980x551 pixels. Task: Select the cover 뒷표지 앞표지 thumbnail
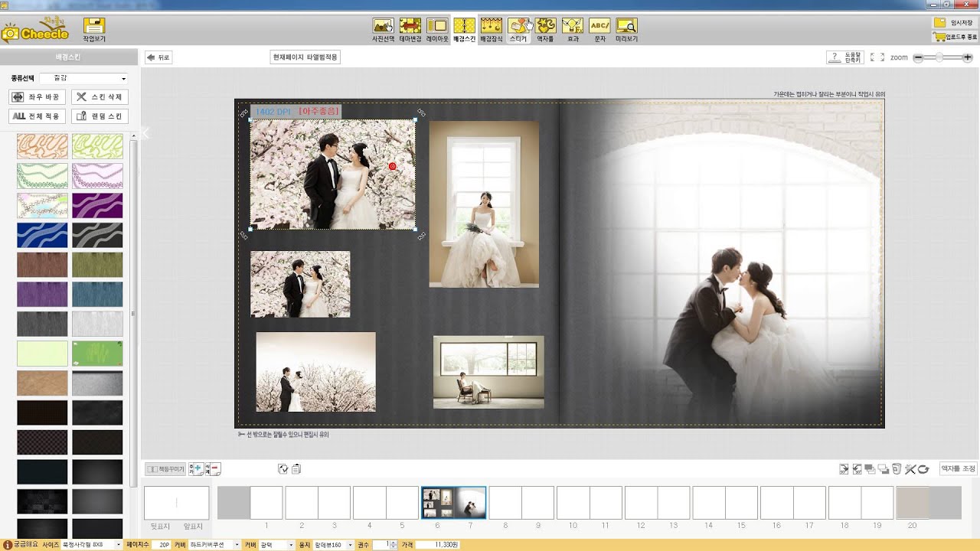(176, 503)
